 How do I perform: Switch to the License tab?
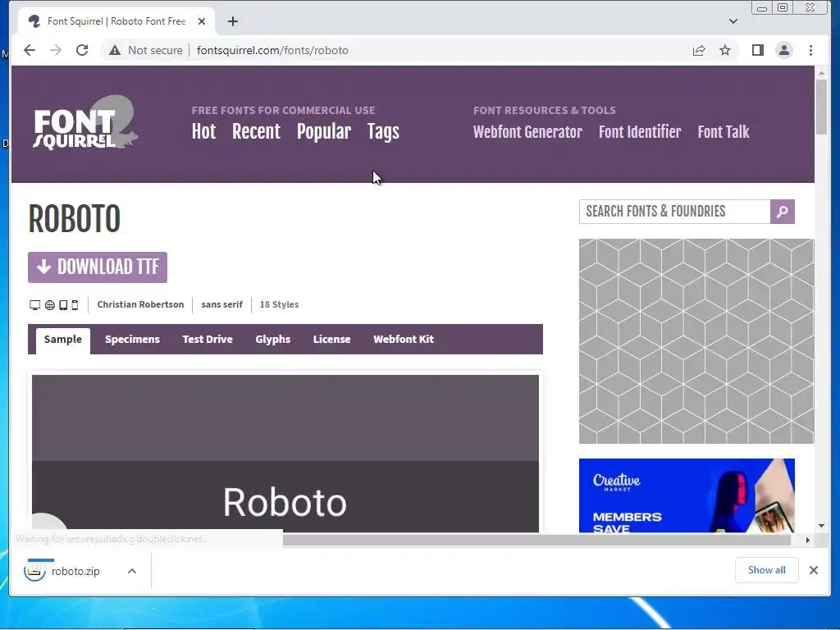click(x=331, y=340)
